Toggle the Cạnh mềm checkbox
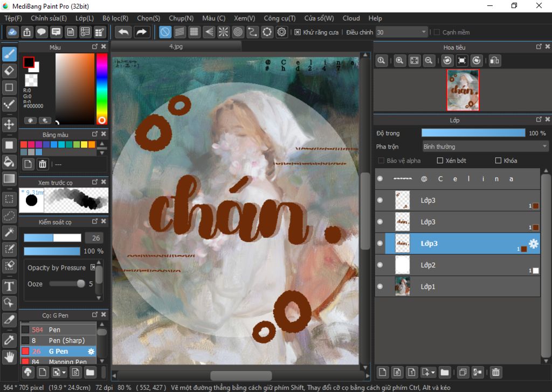This screenshot has height=392, width=552. (x=437, y=32)
